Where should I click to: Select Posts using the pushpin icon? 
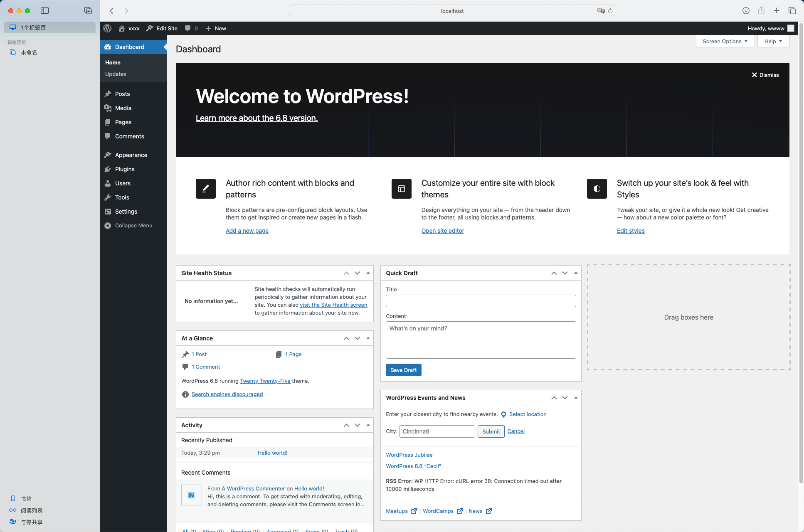point(109,94)
